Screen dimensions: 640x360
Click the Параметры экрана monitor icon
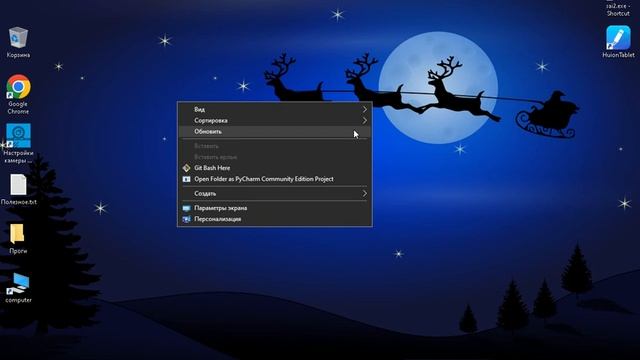click(187, 208)
